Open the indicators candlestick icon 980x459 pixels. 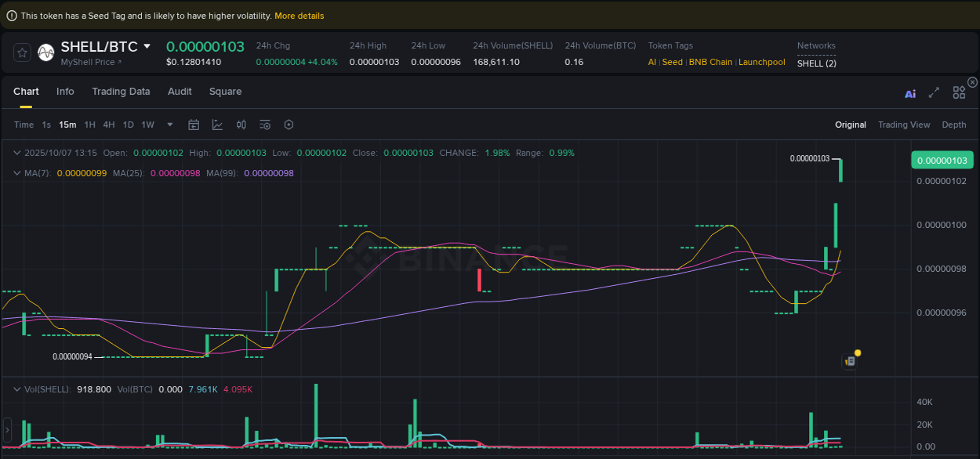point(241,125)
